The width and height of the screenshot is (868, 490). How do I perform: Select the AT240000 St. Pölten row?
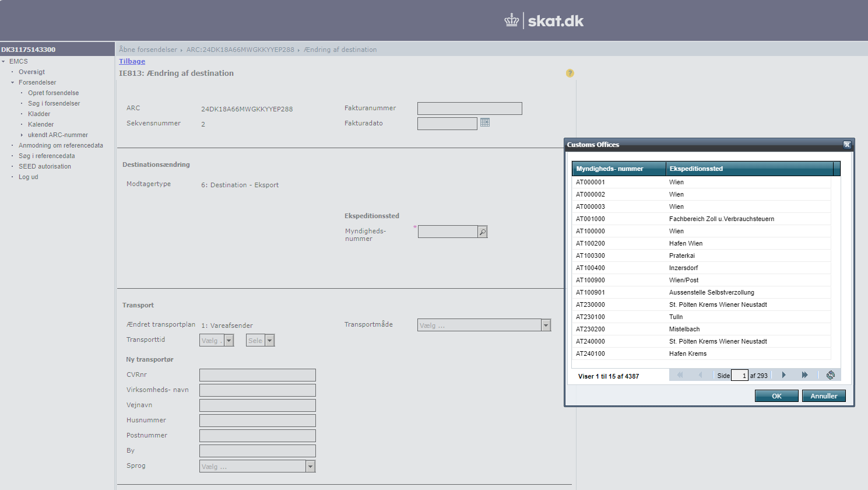701,341
